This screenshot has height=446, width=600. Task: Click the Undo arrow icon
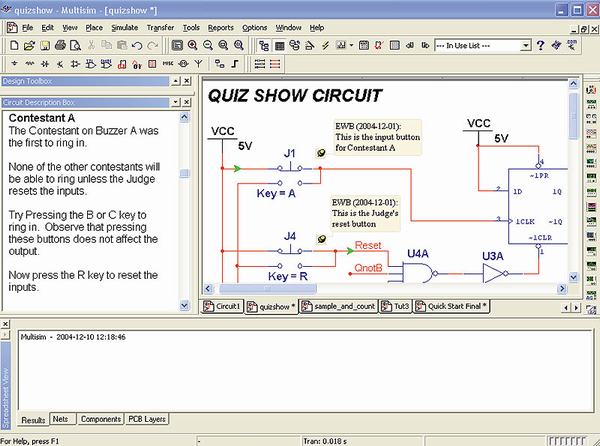(x=133, y=45)
